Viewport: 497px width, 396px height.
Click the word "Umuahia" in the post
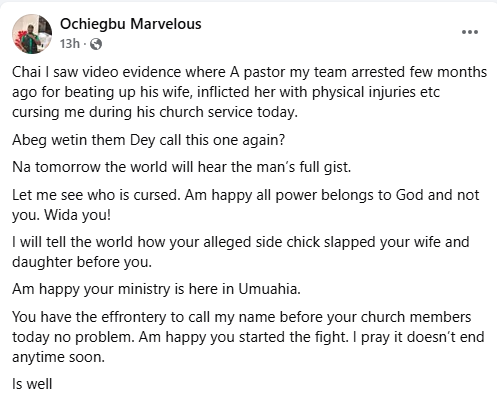coord(269,289)
